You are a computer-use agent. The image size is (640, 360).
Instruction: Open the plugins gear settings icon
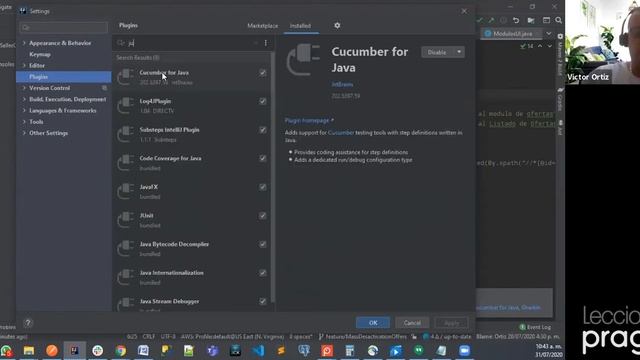coord(337,25)
